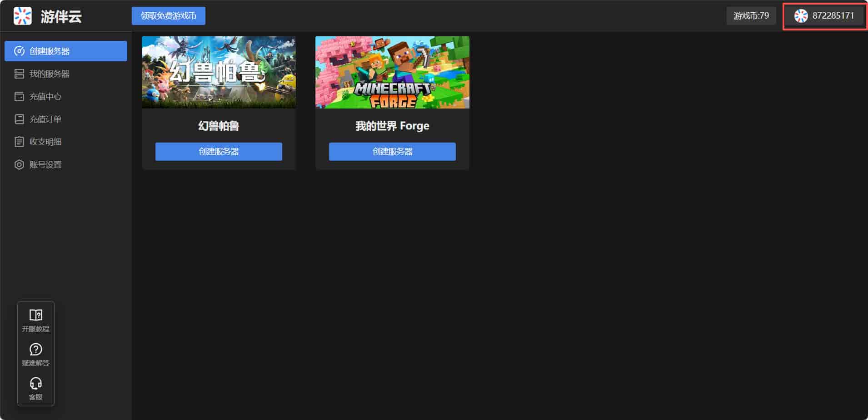868x420 pixels.
Task: Click the 我的世界 Forge title text
Action: pyautogui.click(x=392, y=126)
